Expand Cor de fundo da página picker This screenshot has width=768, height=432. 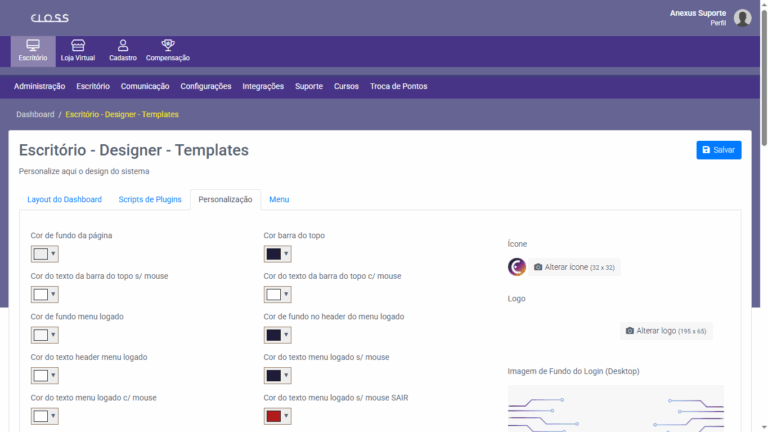point(45,254)
